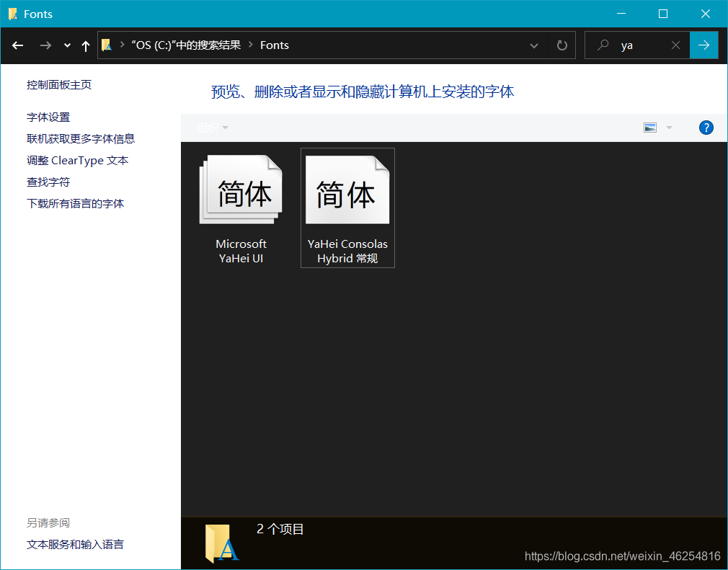Click the search magnifier icon

pos(603,45)
